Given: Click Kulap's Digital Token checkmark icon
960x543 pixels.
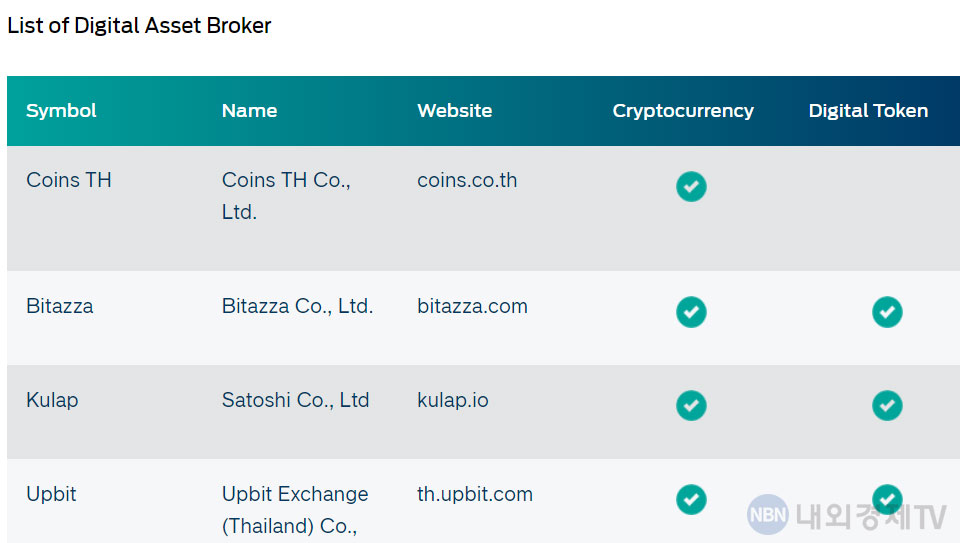Looking at the screenshot, I should [x=887, y=405].
